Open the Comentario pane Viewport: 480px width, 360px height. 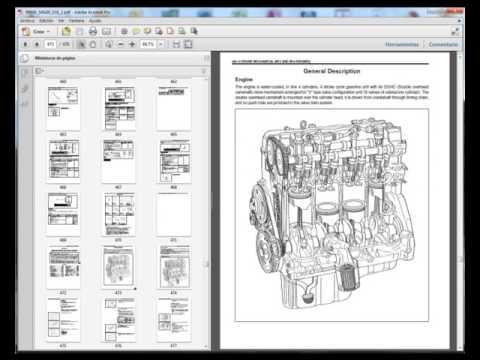[443, 44]
